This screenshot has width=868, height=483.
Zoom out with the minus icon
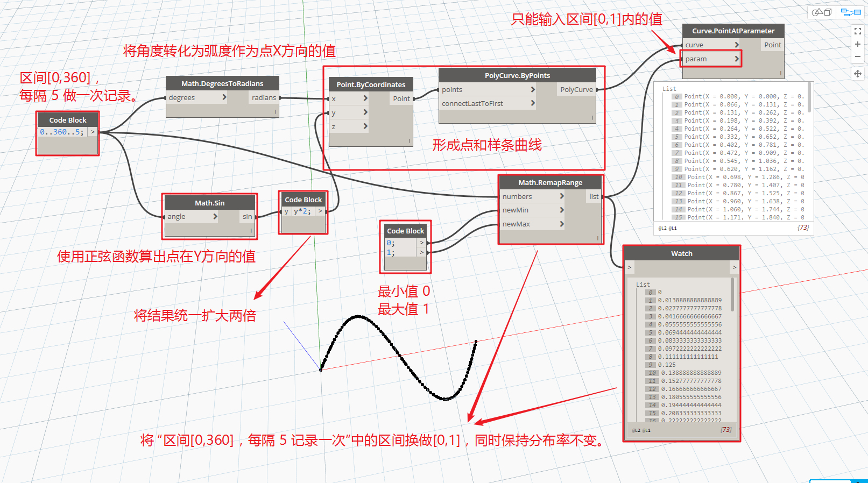point(858,56)
